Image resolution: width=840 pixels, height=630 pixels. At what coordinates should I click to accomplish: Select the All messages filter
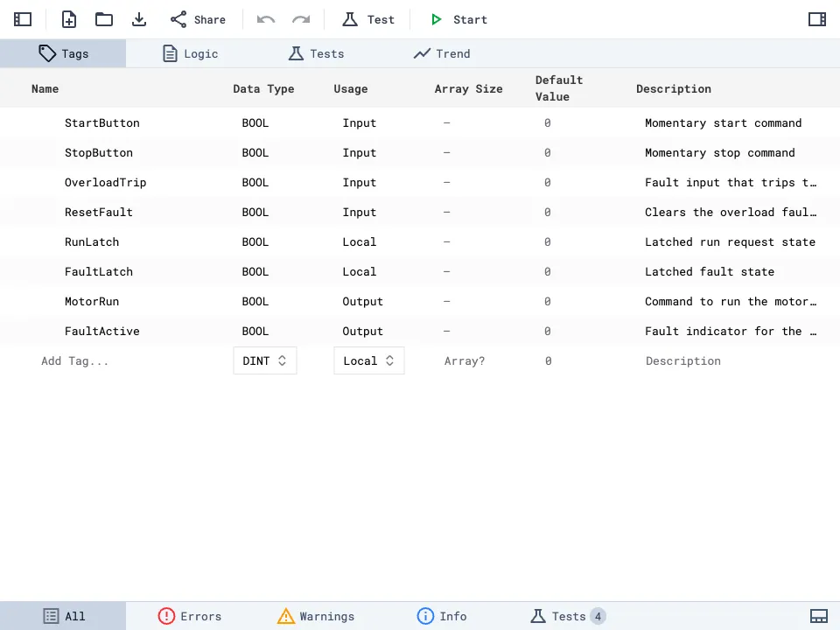[63, 615]
